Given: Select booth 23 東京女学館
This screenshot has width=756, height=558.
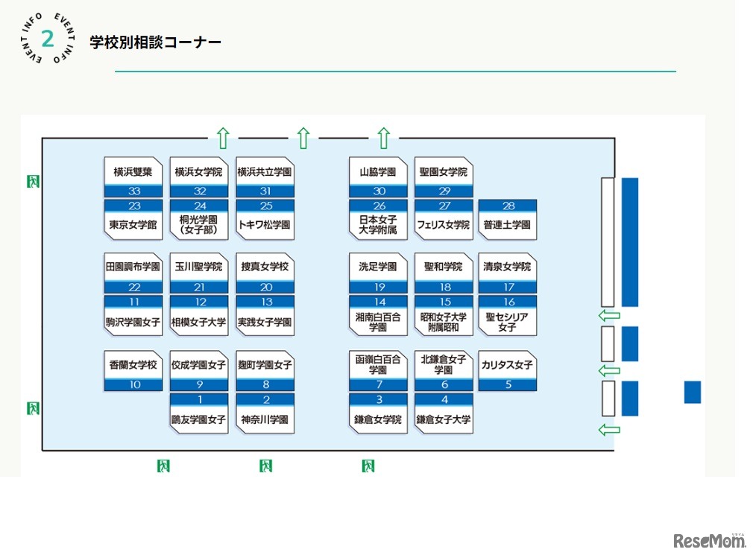Looking at the screenshot, I should (133, 220).
